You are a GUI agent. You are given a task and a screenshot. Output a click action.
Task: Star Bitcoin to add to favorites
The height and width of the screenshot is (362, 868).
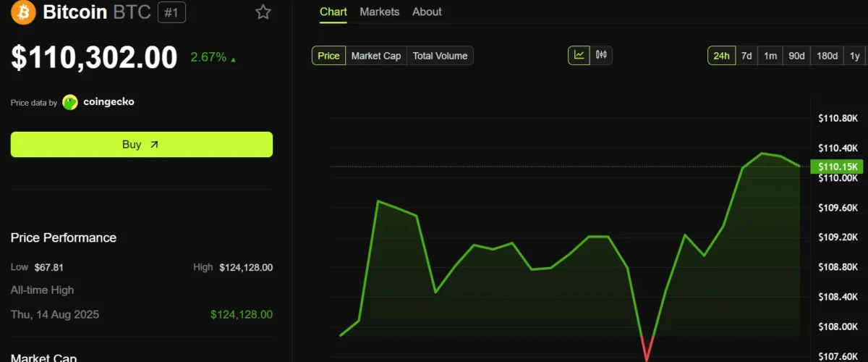coord(263,12)
